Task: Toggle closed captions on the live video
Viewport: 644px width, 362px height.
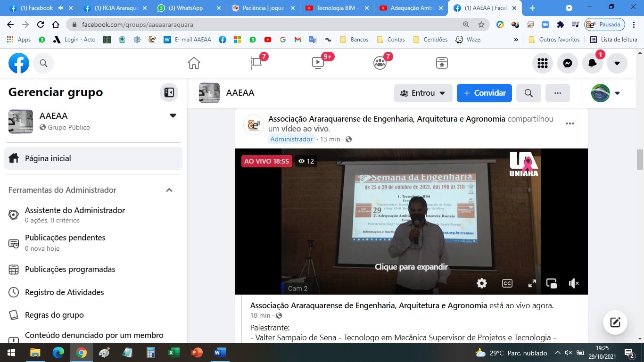Action: coord(507,283)
